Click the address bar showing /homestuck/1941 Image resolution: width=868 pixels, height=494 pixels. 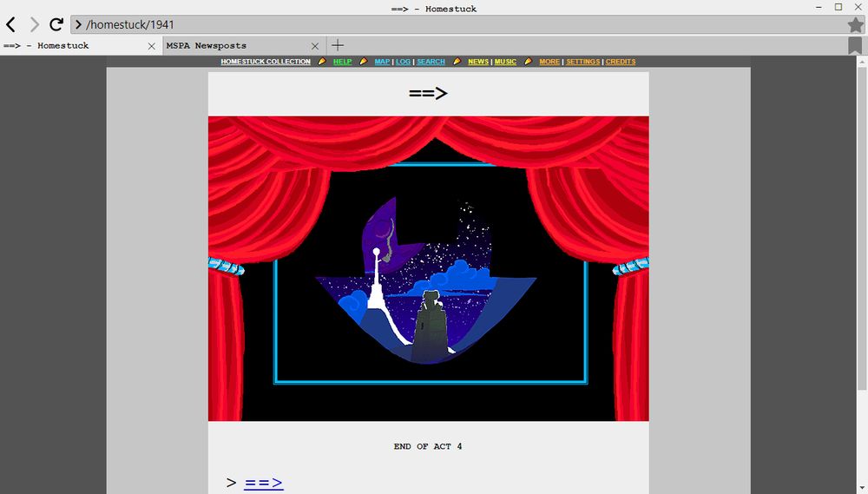click(467, 24)
